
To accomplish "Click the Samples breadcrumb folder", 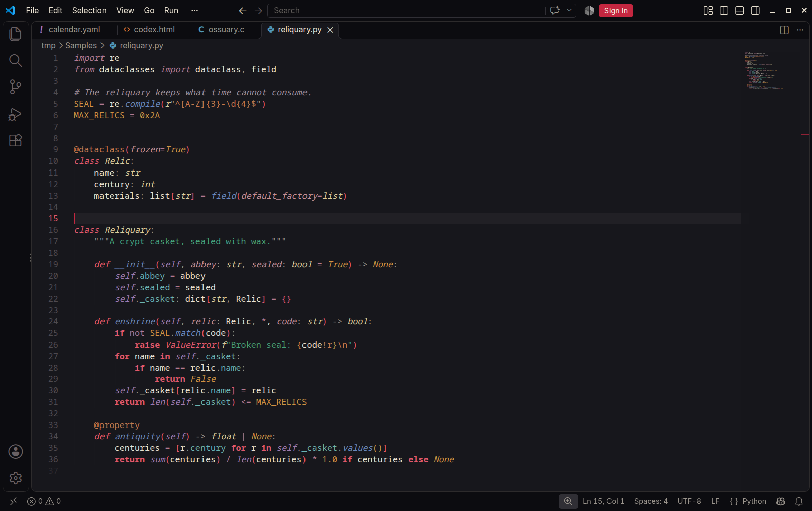I will click(x=81, y=46).
